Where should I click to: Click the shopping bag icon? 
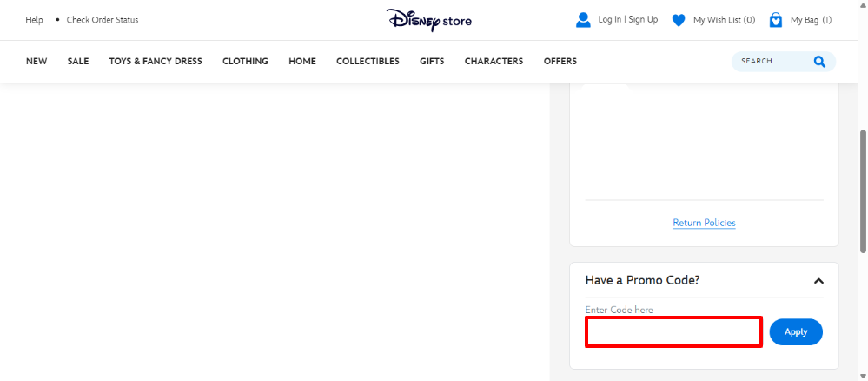[x=776, y=20]
